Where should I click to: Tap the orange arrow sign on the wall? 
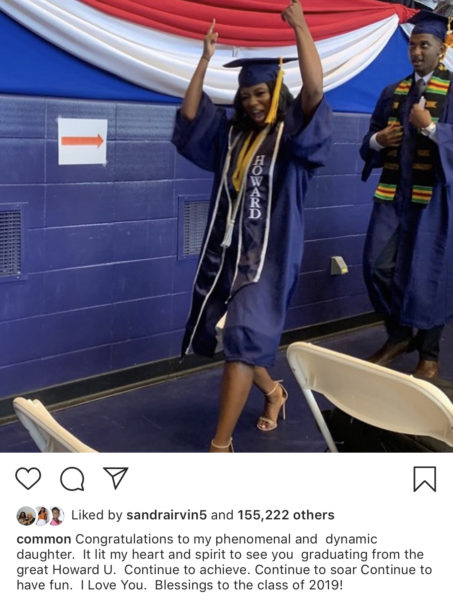click(x=83, y=141)
